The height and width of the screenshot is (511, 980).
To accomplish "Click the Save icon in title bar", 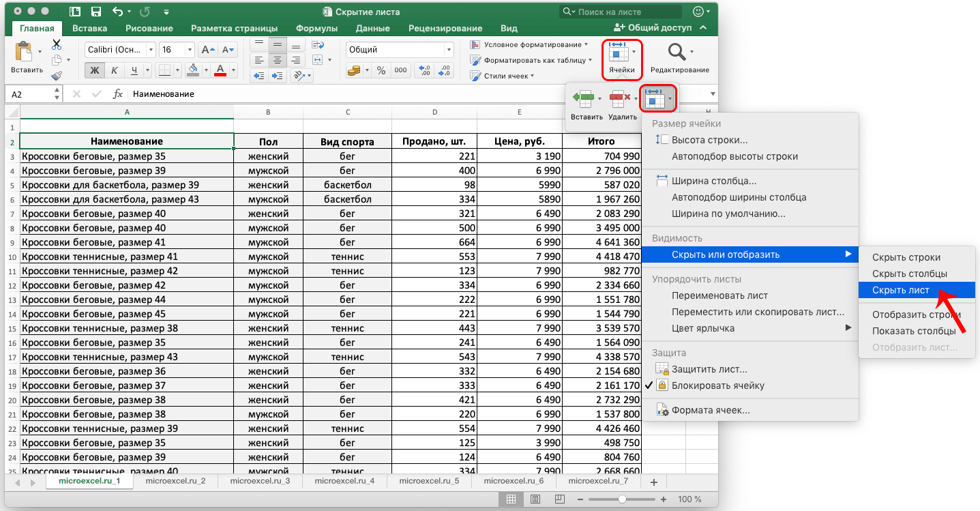I will [96, 12].
